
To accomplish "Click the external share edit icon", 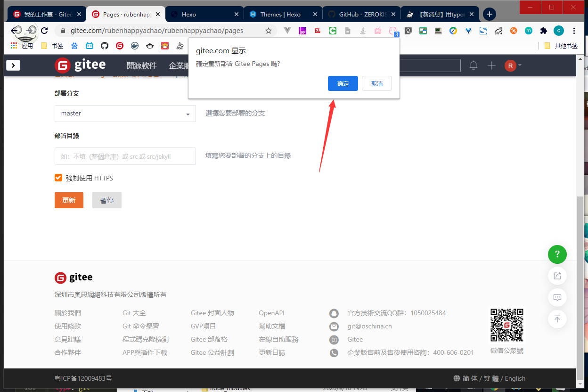I will point(557,276).
